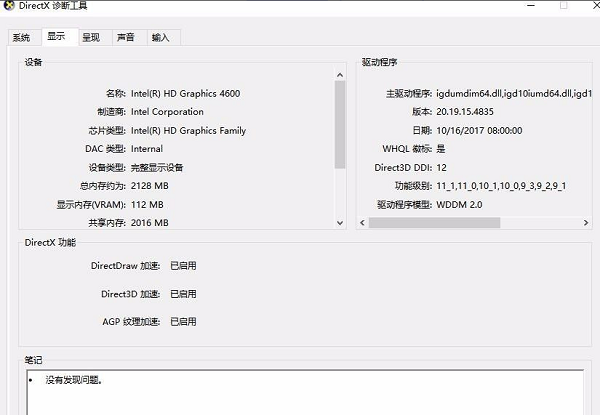Screen dimensions: 600x415
Task: Click the DAC type value Internal
Action: (x=147, y=149)
